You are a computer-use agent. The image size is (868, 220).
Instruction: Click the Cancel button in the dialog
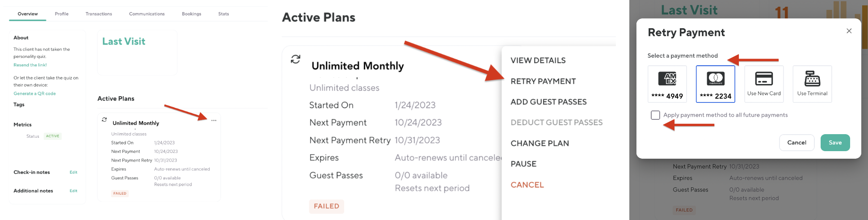point(796,143)
